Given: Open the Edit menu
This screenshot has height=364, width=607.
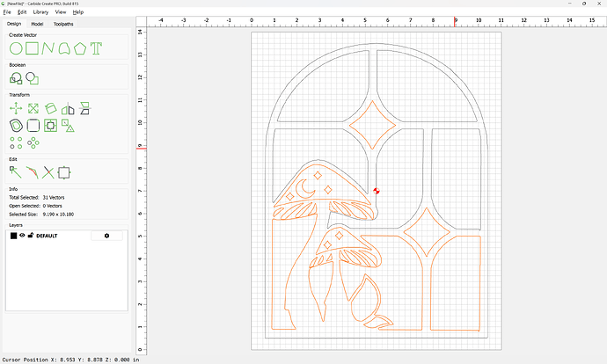Looking at the screenshot, I should click(22, 12).
